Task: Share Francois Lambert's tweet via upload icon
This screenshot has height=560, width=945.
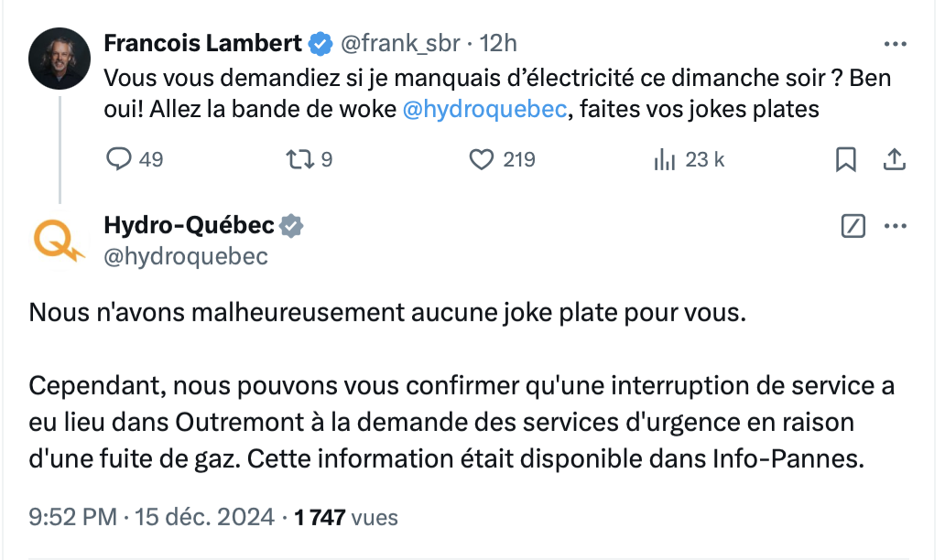Action: click(x=895, y=159)
